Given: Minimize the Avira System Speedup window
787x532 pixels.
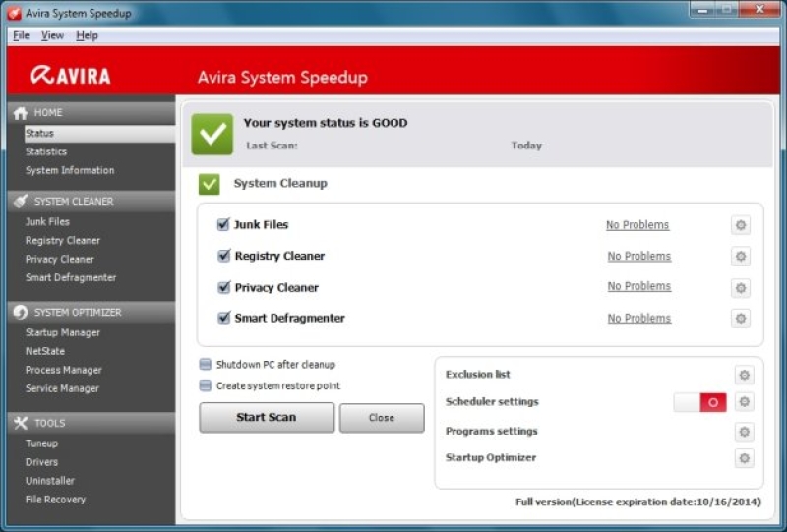Looking at the screenshot, I should 702,10.
